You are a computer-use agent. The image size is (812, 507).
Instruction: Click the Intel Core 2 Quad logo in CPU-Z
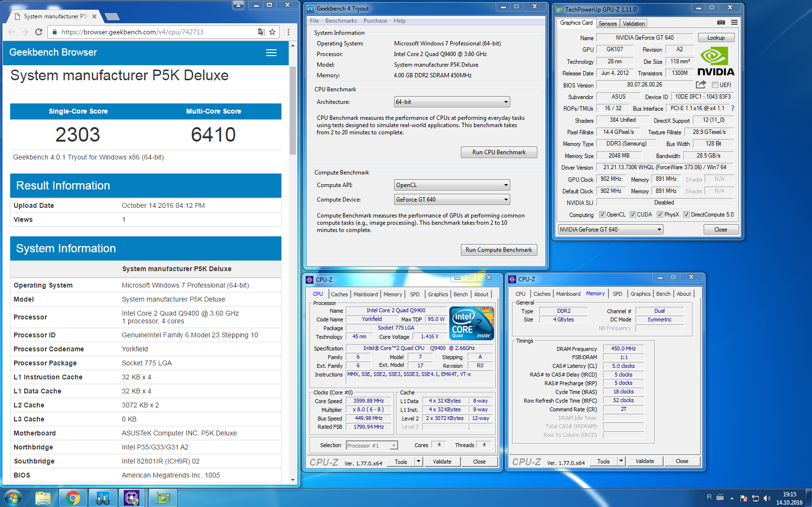tap(472, 322)
